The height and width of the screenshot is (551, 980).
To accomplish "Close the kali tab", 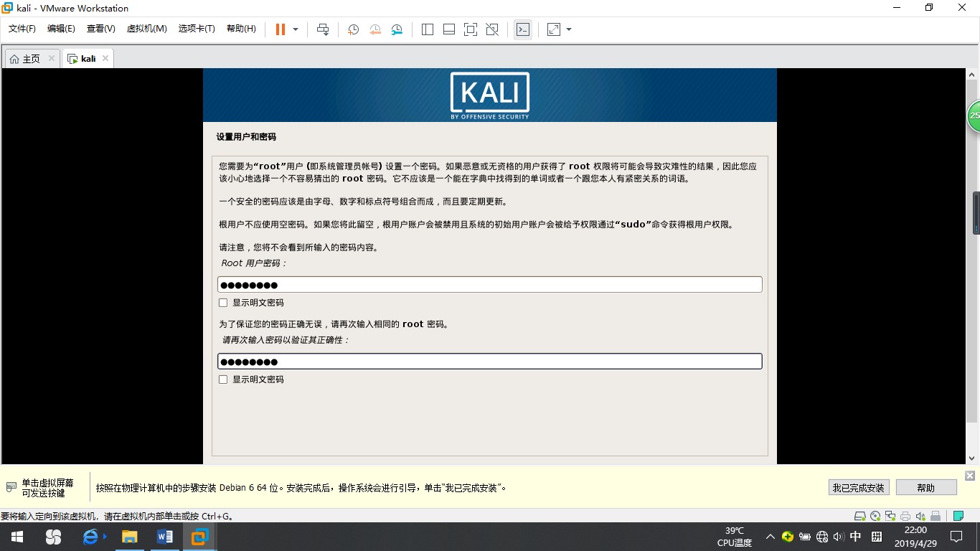I will (x=105, y=59).
